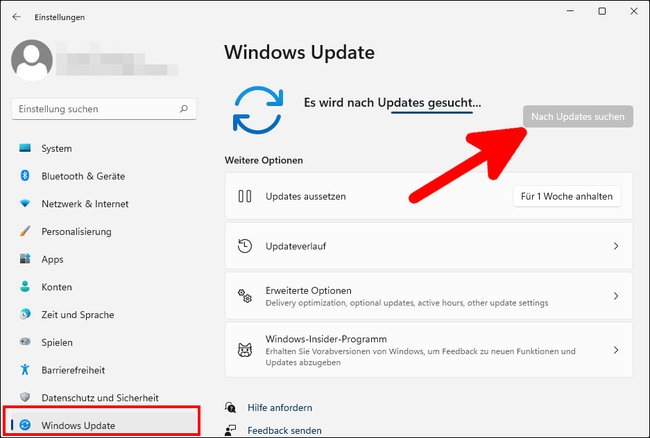Click the Bluetooth icon in sidebar

pos(25,176)
